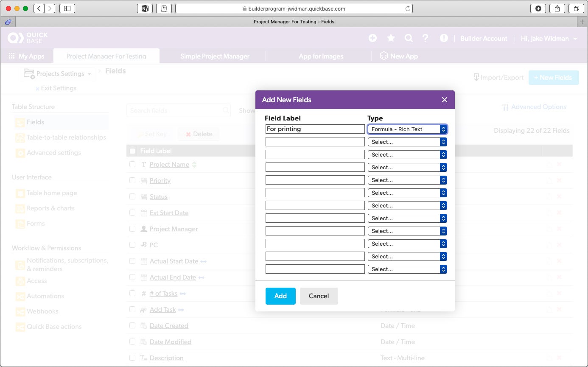Open the New App tab
Screen dimensions: 588x367
coord(399,56)
